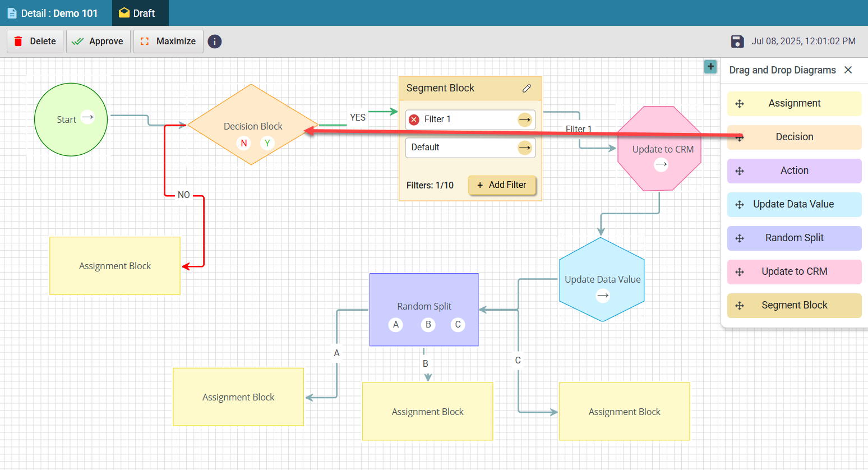Image resolution: width=868 pixels, height=470 pixels.
Task: Select the Assignment Block on branch C
Action: coord(625,412)
